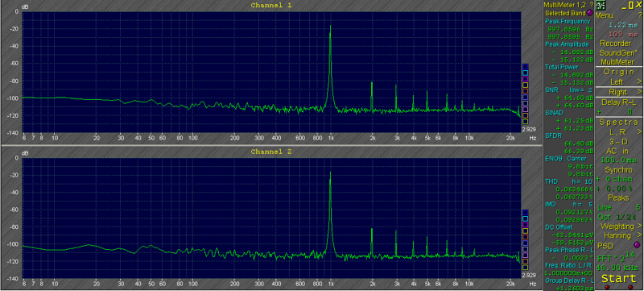Click the 'Peak Phase R - L' label

[x=569, y=250]
